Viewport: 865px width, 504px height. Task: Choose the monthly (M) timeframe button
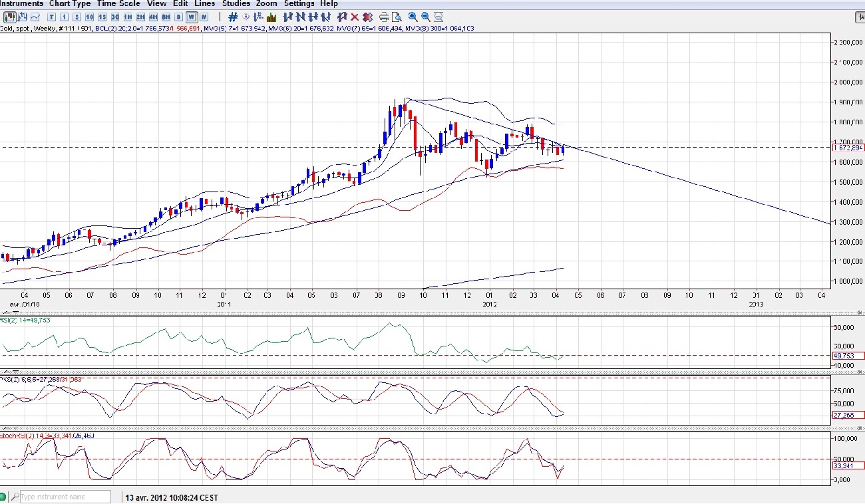coord(204,17)
